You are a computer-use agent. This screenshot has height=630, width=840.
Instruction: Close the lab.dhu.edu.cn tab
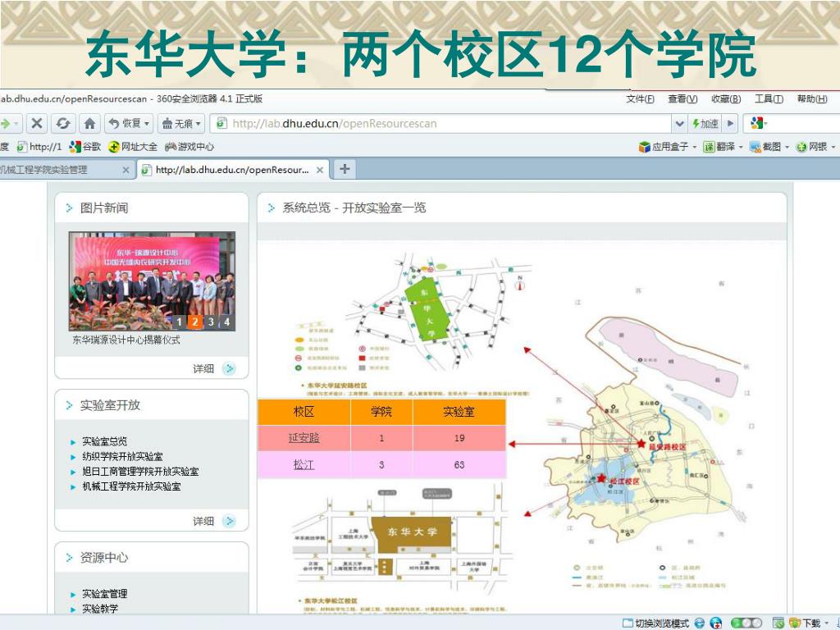(x=319, y=170)
